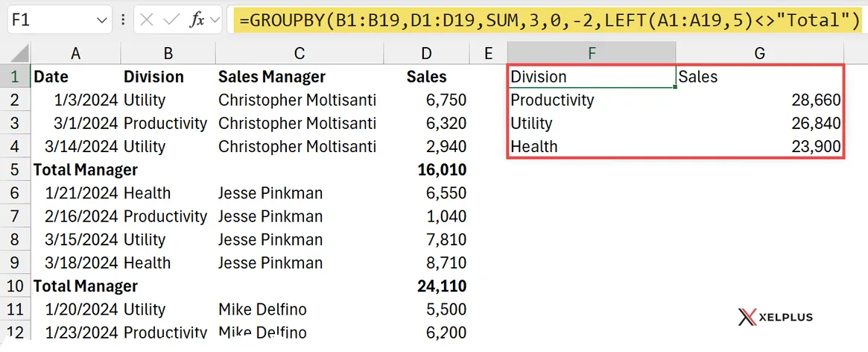Select column G header
868x352 pixels.
point(759,53)
